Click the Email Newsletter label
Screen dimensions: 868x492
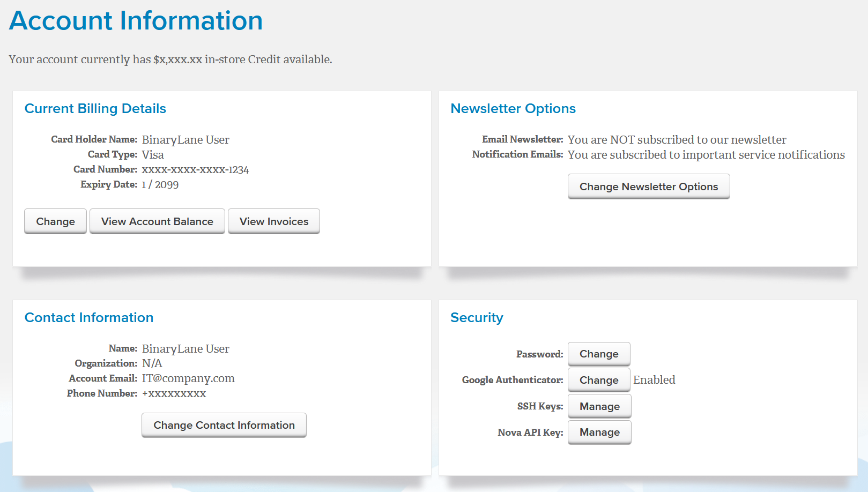523,139
